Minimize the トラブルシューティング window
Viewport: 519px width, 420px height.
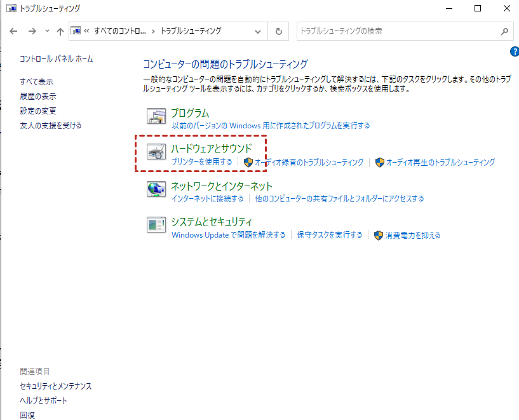(x=449, y=8)
